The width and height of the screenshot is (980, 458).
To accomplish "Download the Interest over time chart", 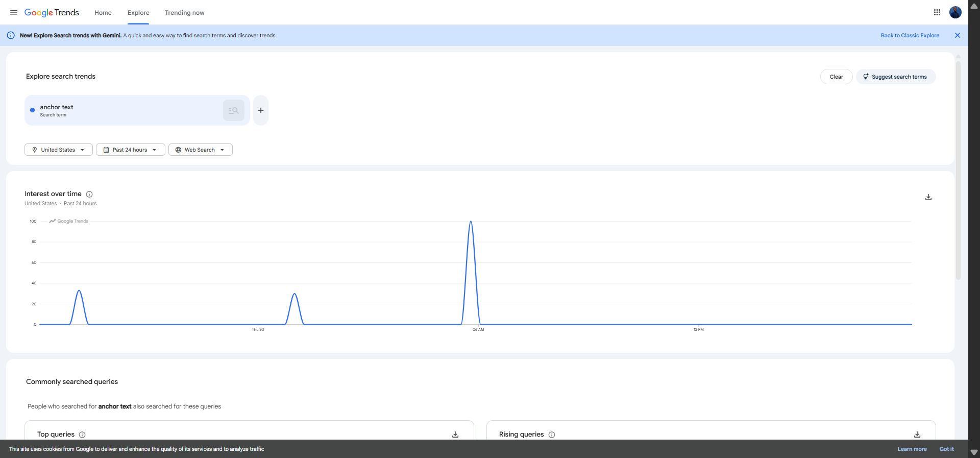I will [928, 197].
